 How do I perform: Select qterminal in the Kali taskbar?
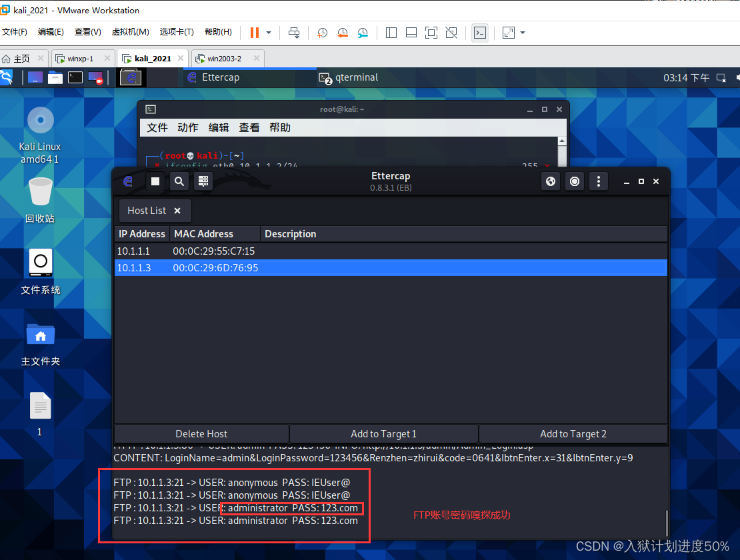[x=349, y=77]
